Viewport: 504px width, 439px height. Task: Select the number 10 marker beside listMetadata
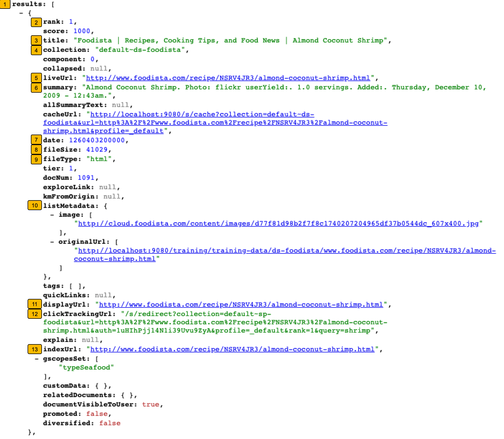pyautogui.click(x=34, y=205)
